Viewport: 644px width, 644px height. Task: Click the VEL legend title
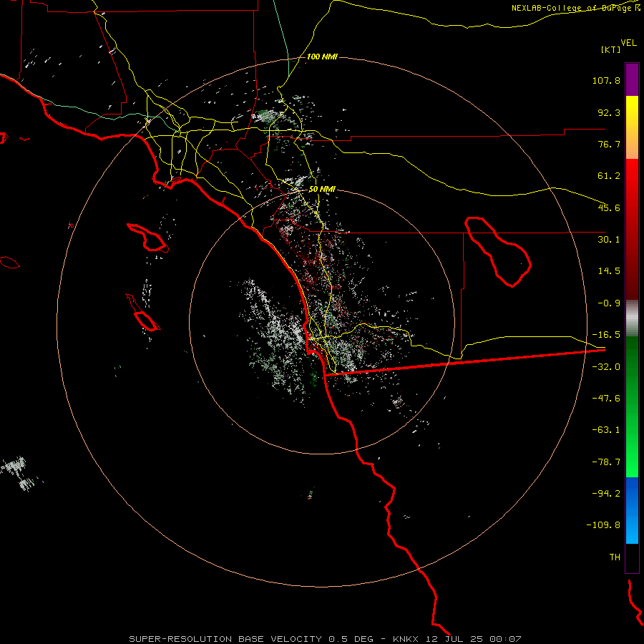(x=628, y=43)
